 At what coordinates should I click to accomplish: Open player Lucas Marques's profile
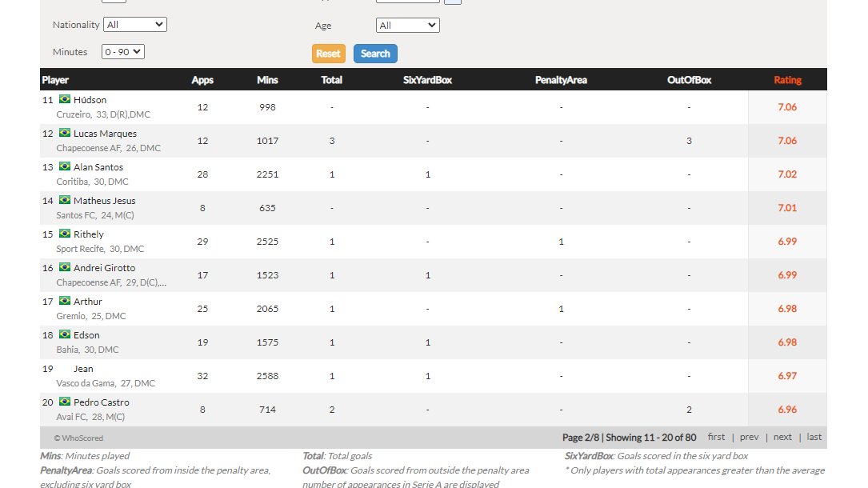(x=105, y=134)
